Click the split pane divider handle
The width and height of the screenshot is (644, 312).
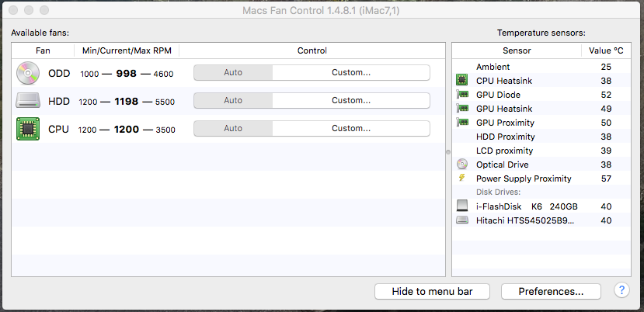(447, 152)
